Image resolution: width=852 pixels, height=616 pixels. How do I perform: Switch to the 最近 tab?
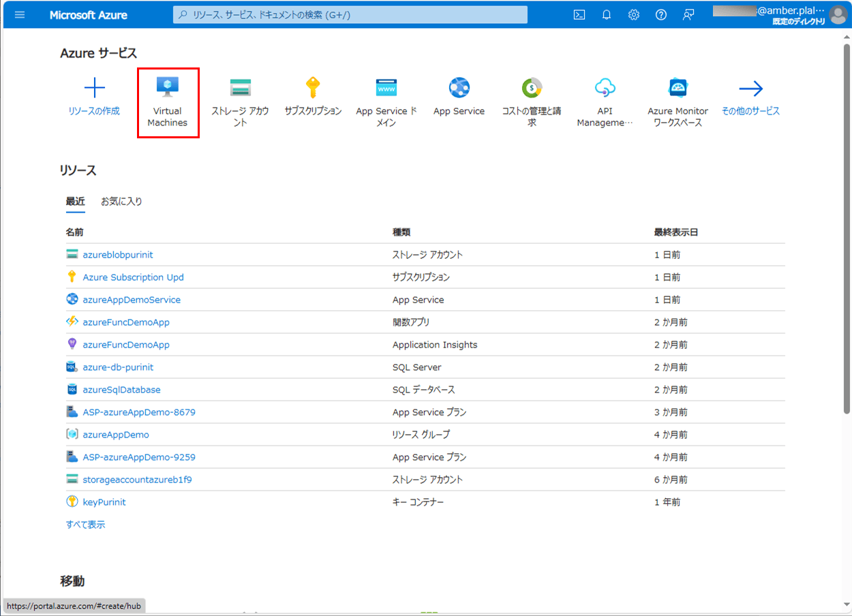(x=76, y=202)
